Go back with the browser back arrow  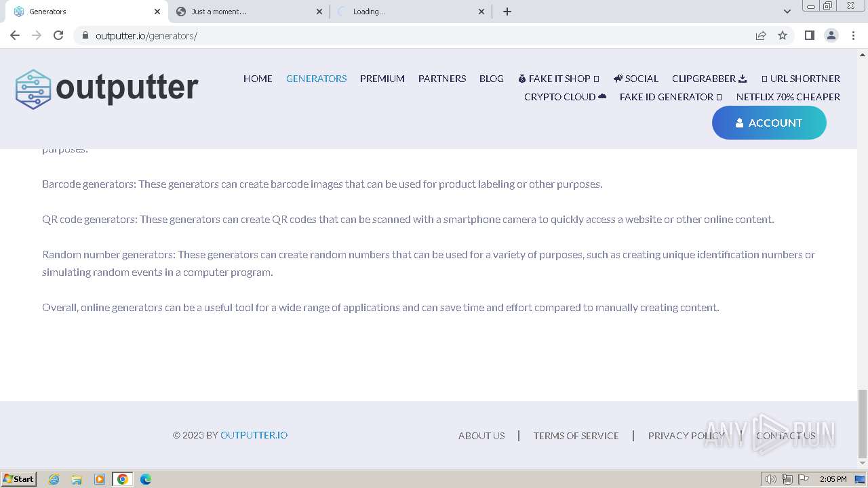pos(15,35)
